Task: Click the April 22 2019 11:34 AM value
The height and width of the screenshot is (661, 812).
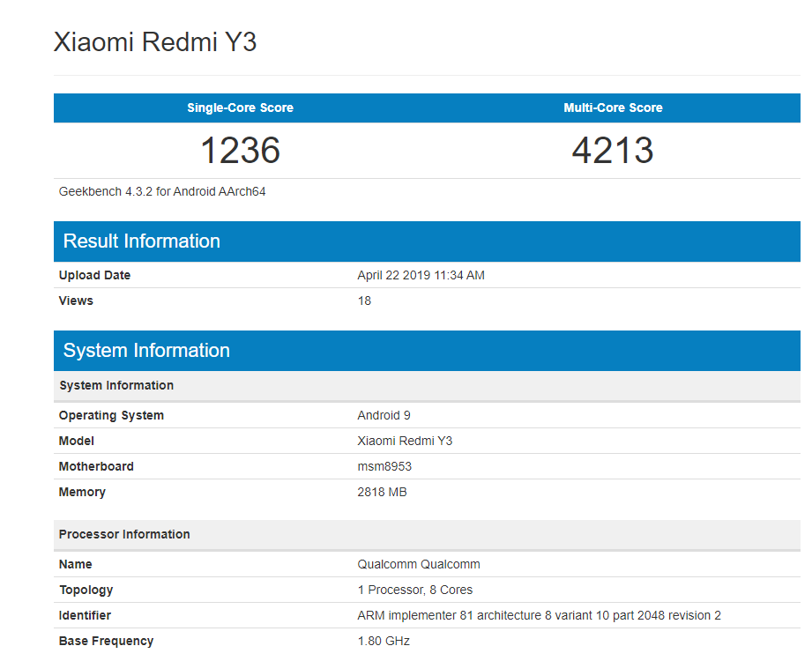Action: tap(421, 275)
